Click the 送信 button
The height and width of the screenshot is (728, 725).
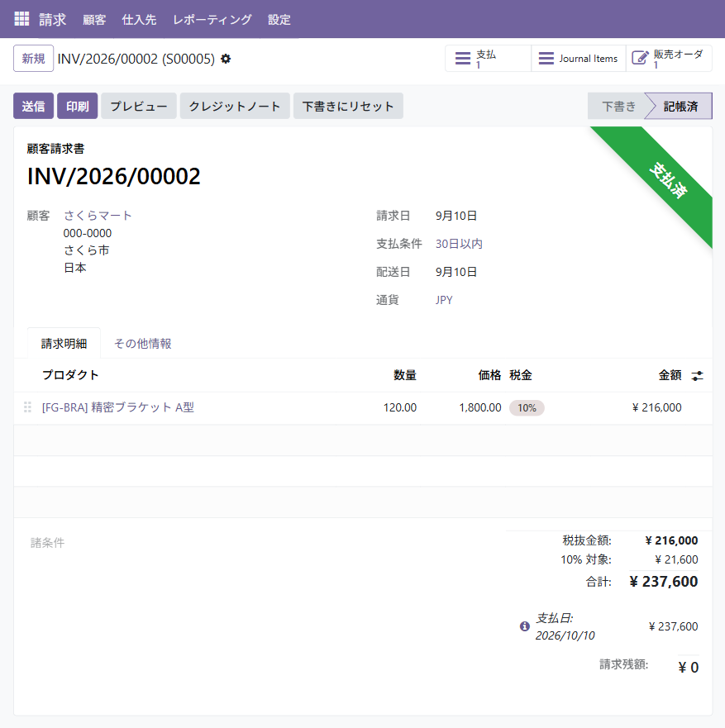point(33,106)
